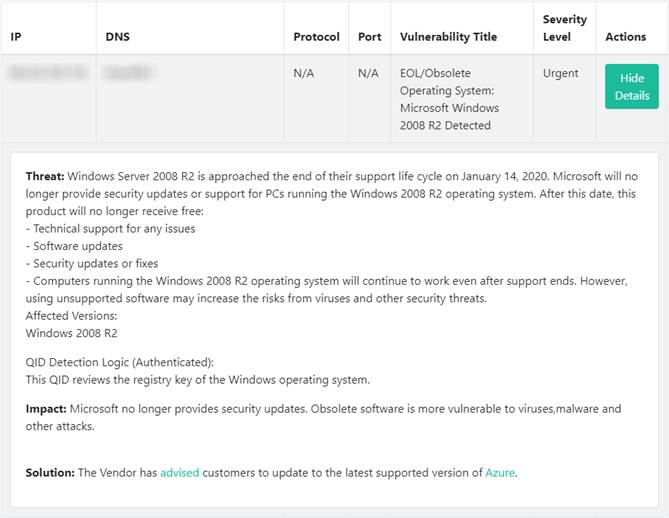Click the Urgent severity value
669x518 pixels.
tap(561, 73)
